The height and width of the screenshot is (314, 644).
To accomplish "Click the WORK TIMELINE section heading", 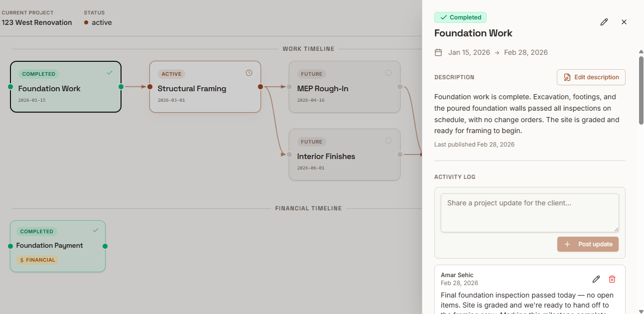I will click(x=308, y=49).
